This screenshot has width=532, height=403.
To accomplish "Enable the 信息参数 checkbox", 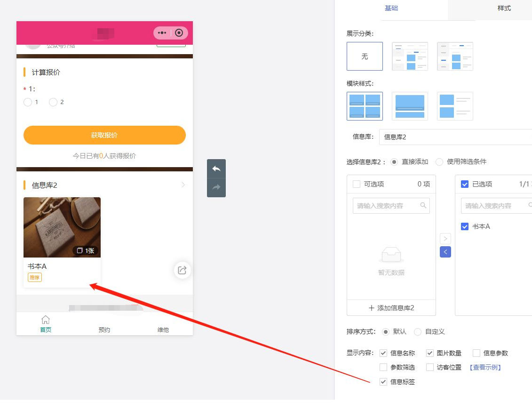I will (x=476, y=353).
